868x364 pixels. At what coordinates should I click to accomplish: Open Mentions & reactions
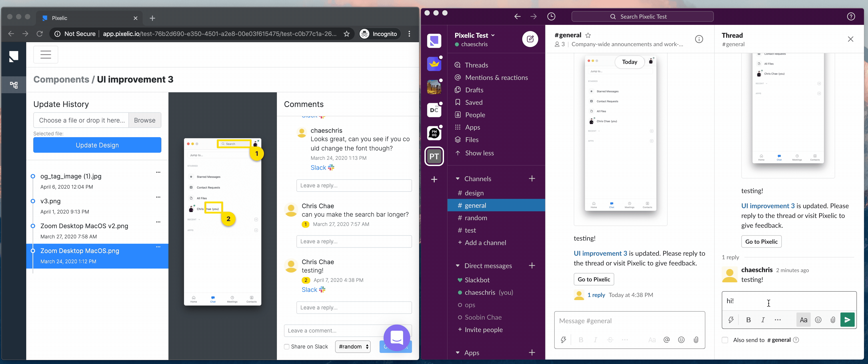click(496, 78)
